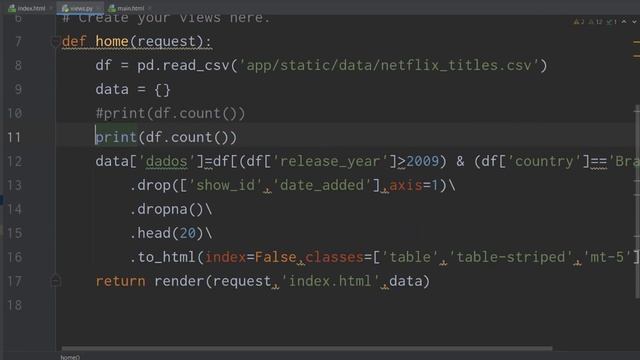
Task: Place cursor on 'home' function name
Action: pos(112,42)
